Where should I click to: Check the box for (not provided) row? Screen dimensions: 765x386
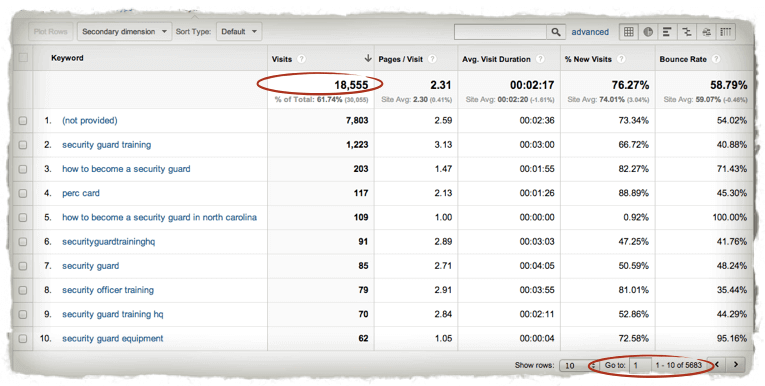[x=23, y=121]
